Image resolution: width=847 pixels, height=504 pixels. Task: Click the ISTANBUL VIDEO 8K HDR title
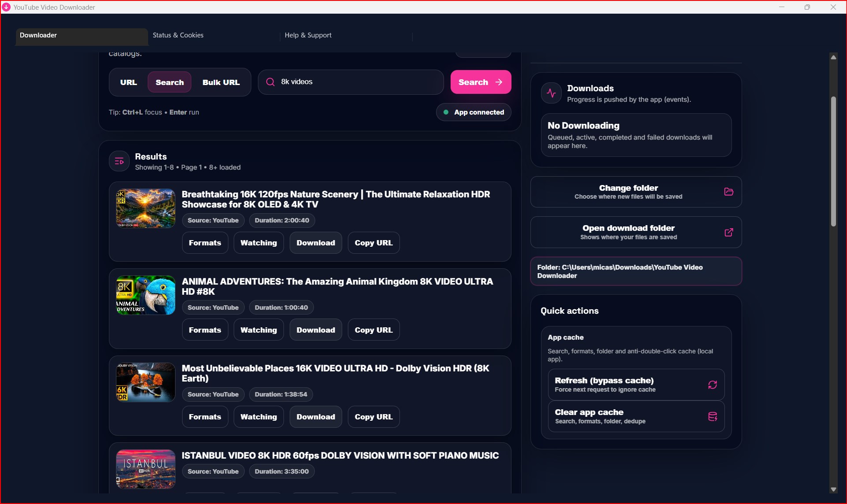click(x=340, y=456)
